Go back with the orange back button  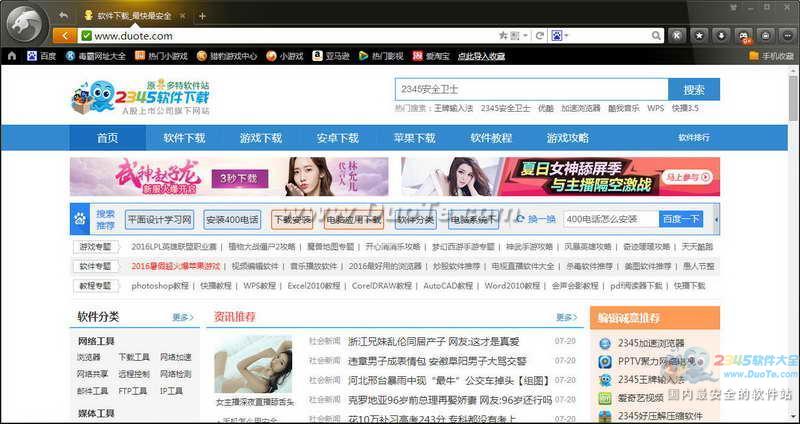pyautogui.click(x=65, y=36)
